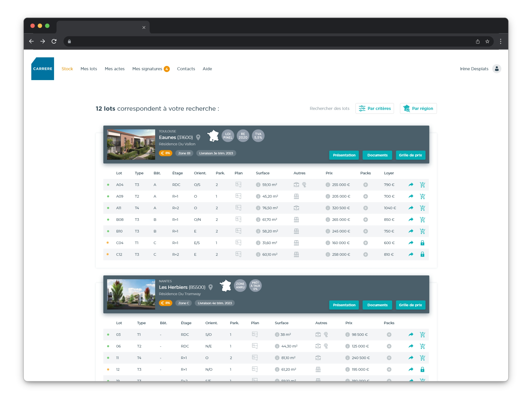Open Mes signatures with 4 pending
The width and height of the screenshot is (532, 399).
pos(151,69)
